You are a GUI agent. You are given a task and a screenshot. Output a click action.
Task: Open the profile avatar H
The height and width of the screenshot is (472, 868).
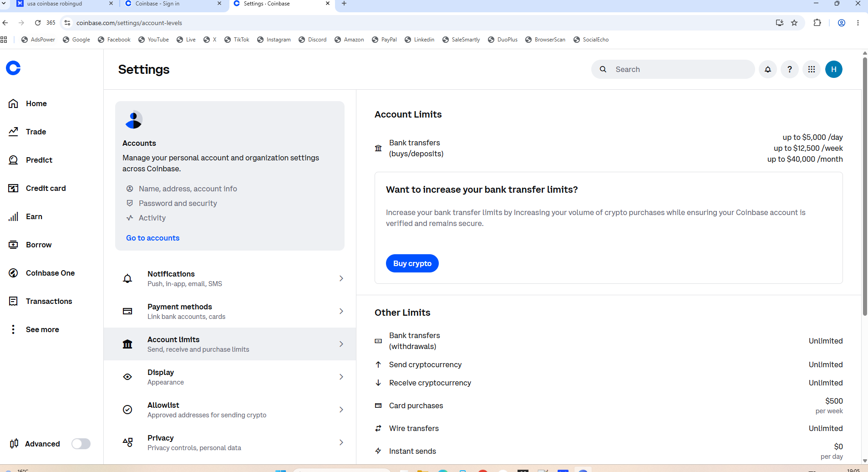point(834,69)
